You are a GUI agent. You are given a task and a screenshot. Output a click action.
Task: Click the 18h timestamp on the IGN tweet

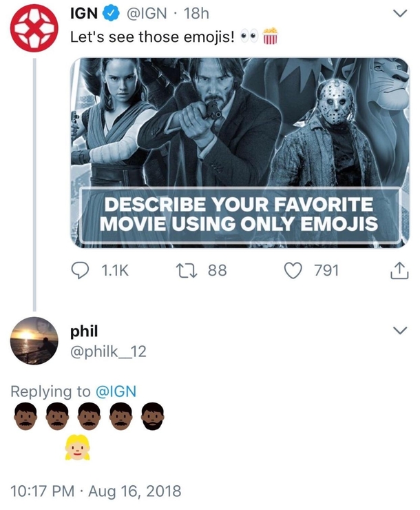pyautogui.click(x=196, y=13)
